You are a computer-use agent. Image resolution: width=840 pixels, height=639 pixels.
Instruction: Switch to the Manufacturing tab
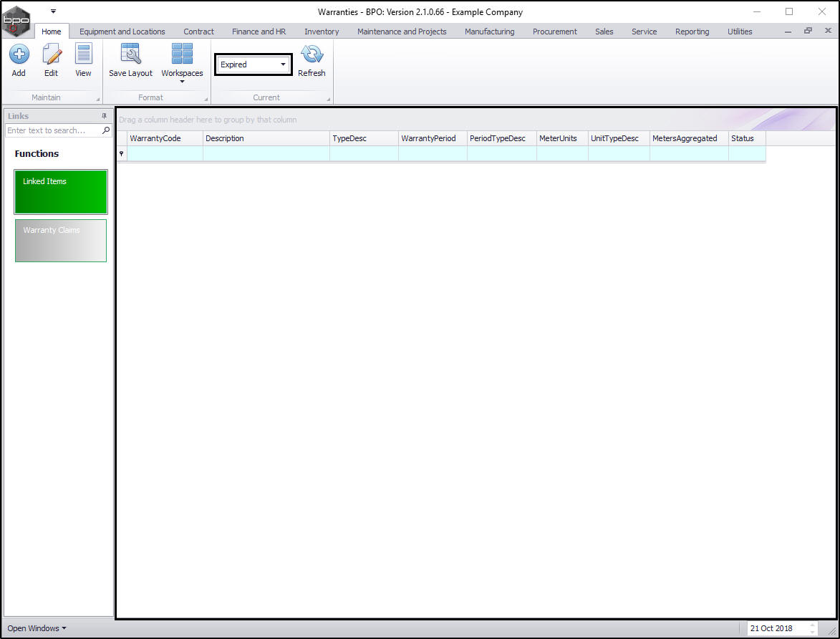click(x=490, y=32)
